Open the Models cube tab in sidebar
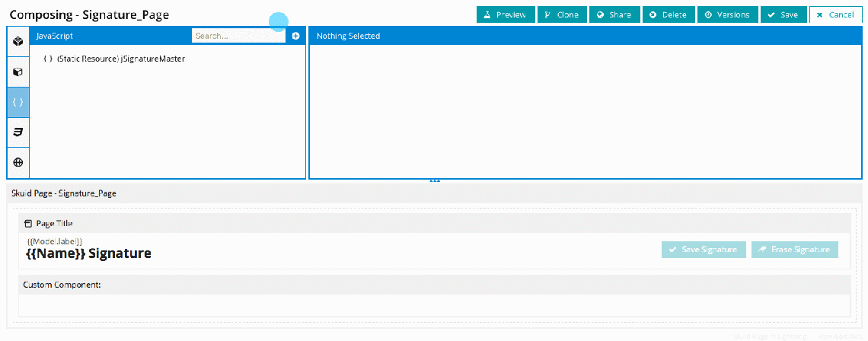 (18, 72)
